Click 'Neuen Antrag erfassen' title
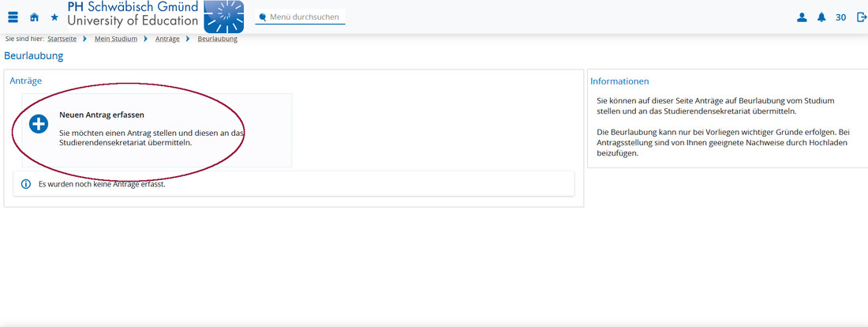The width and height of the screenshot is (868, 327). [x=102, y=115]
